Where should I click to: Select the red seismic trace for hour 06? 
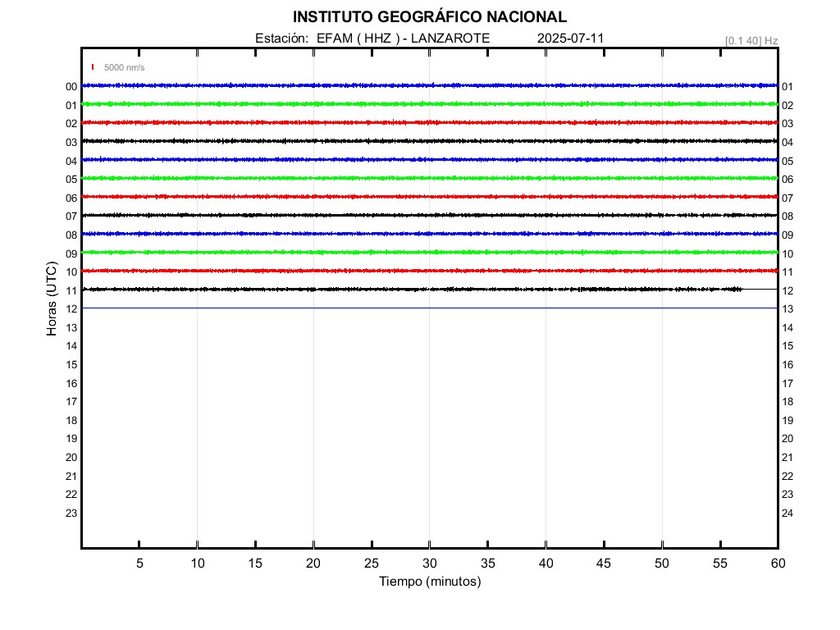430,197
